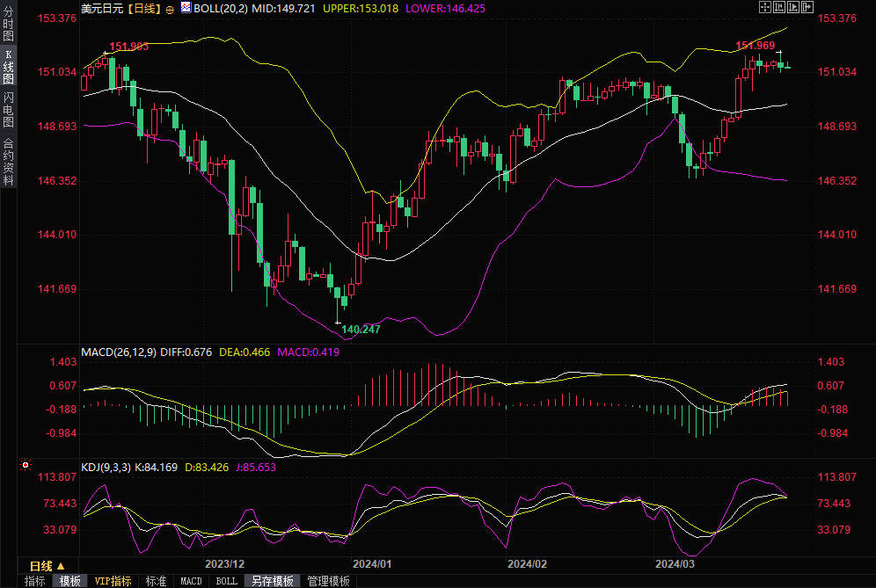Click the play-arrow chart icon at top right
Image resolution: width=876 pixels, height=588 pixels.
(792, 7)
